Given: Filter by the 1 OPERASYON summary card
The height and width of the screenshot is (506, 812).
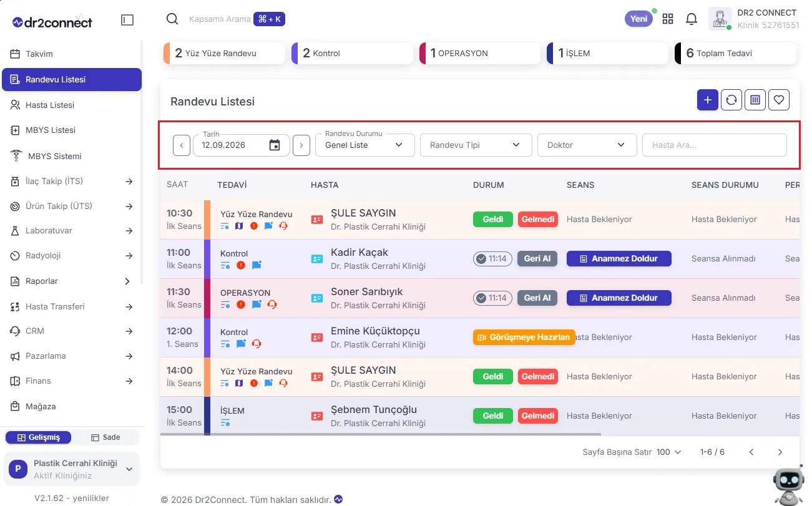Looking at the screenshot, I should [x=480, y=53].
